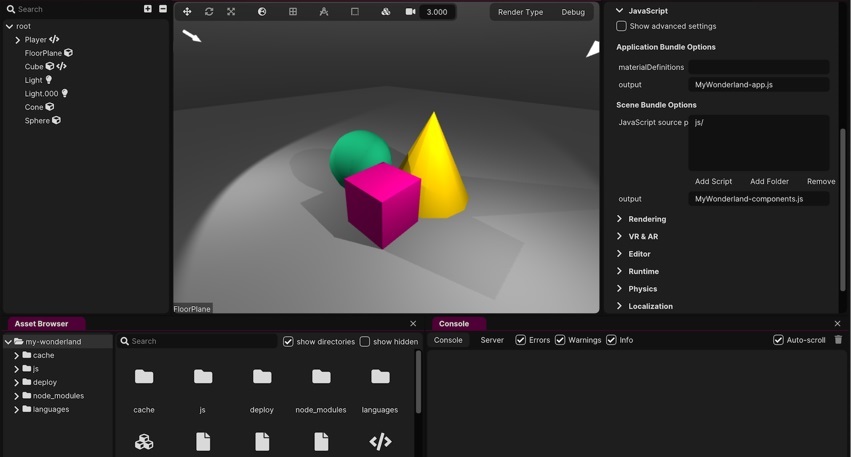The image size is (851, 457).
Task: Uncheck the Warnings filter in console
Action: click(560, 340)
